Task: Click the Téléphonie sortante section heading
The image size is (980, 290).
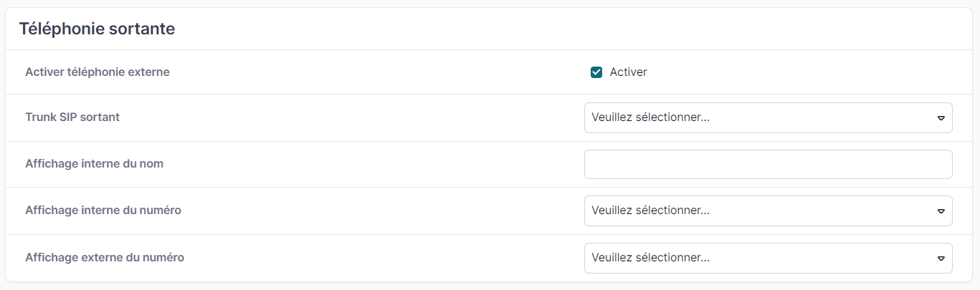Action: (x=97, y=29)
